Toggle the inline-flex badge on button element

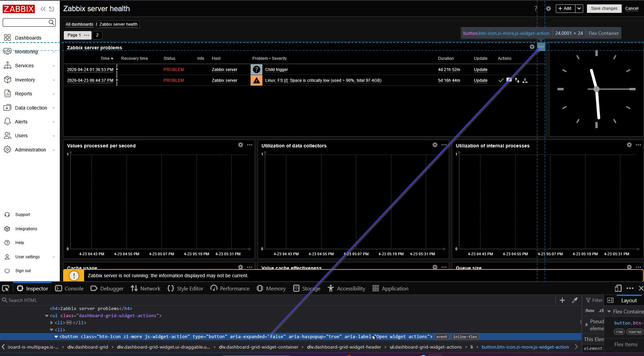(465, 337)
